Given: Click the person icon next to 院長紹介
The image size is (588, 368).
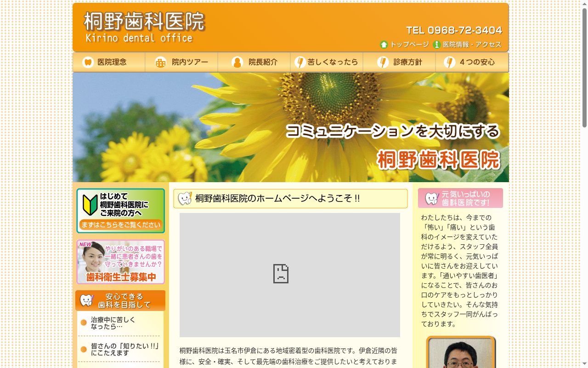Looking at the screenshot, I should [237, 62].
